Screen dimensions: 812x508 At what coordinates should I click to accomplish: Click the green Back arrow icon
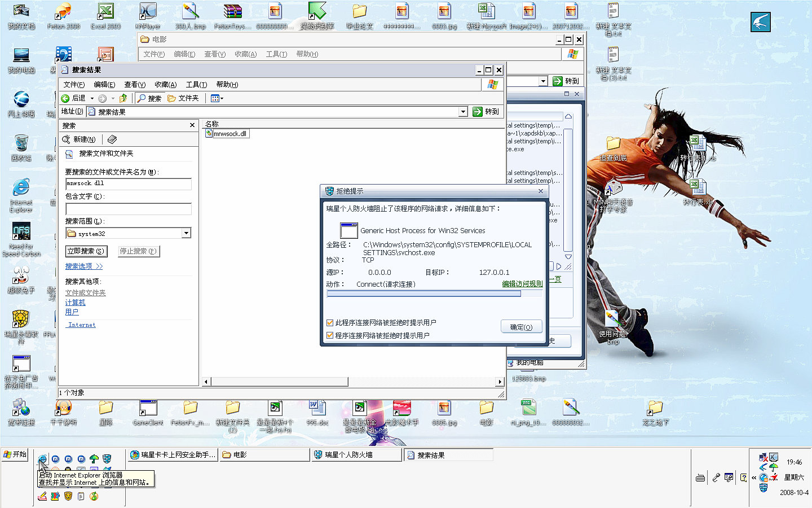(65, 98)
